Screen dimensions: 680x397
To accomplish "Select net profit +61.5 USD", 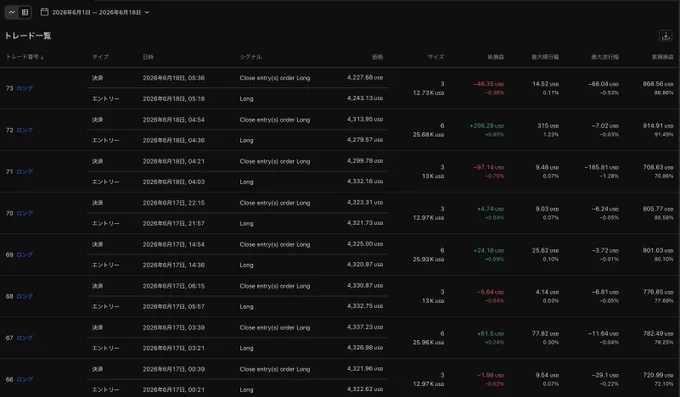I will point(490,334).
